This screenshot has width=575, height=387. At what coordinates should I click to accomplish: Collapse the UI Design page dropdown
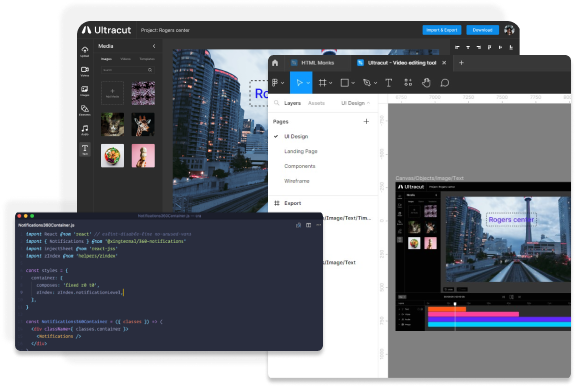click(355, 103)
